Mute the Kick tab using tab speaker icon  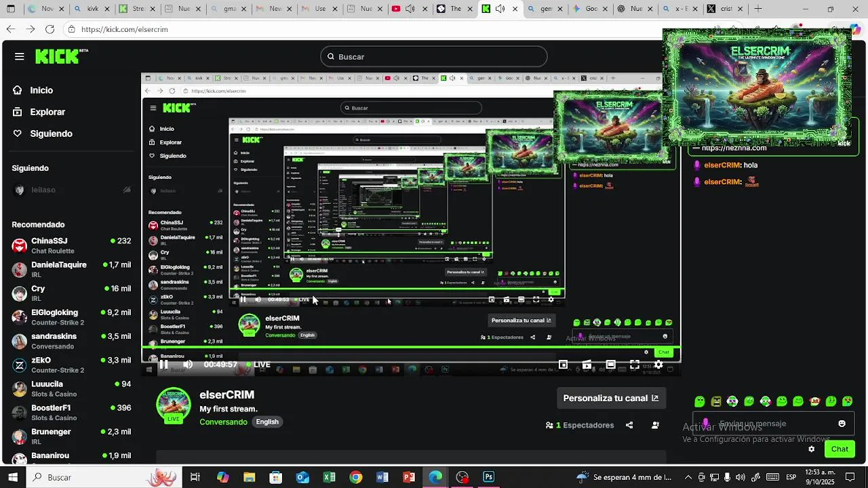click(x=500, y=9)
